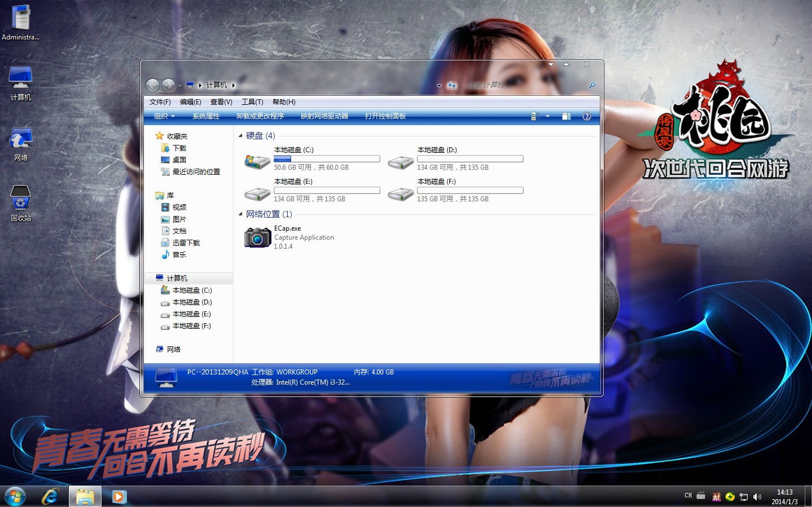
Task: Click the Forward navigation arrow in Explorer
Action: click(168, 85)
